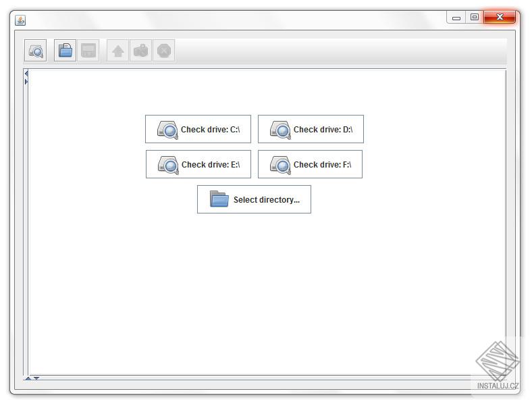Screen dimensions: 532x404
Task: Click bottom splitter down arrow
Action: 36,378
